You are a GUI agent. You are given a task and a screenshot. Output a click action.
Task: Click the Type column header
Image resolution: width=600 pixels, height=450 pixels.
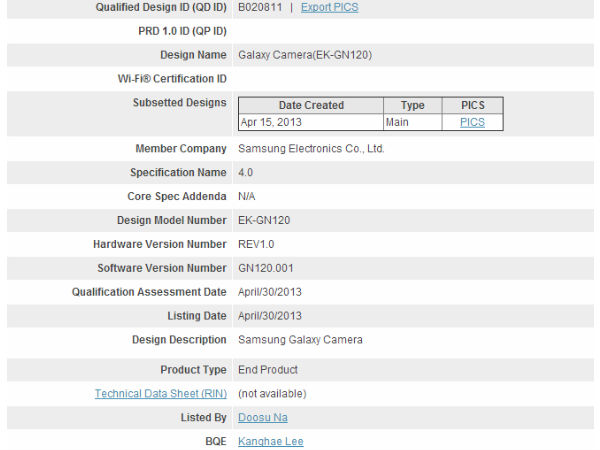(x=412, y=105)
